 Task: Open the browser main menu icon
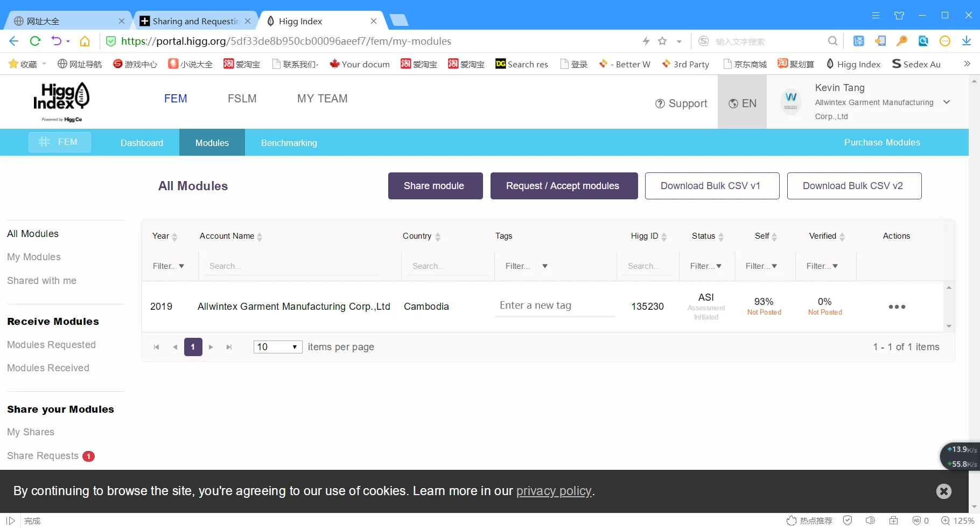pos(876,15)
